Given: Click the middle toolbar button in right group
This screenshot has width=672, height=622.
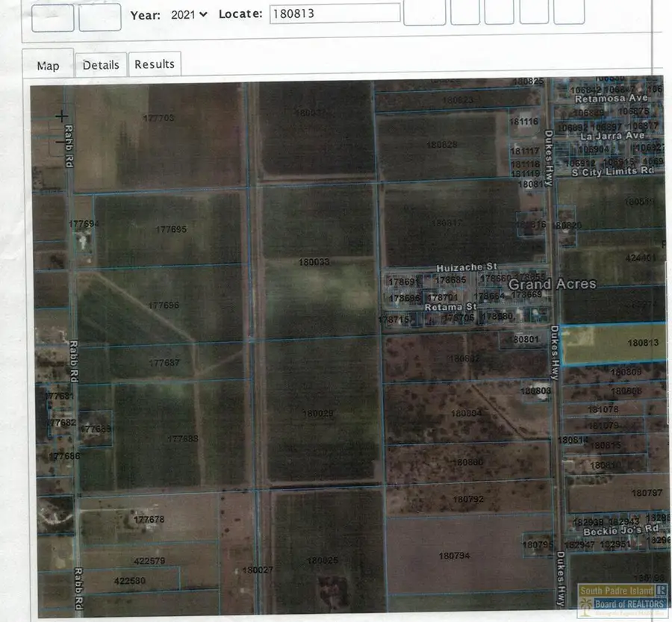Looking at the screenshot, I should pyautogui.click(x=499, y=13).
